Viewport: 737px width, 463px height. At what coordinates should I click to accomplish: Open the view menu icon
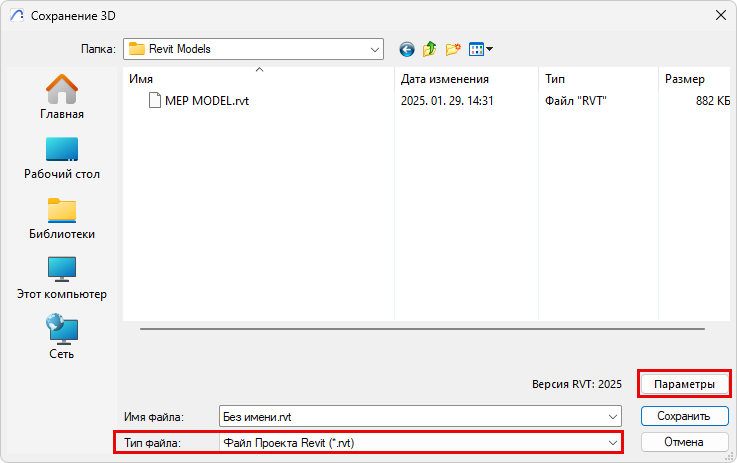coord(480,49)
